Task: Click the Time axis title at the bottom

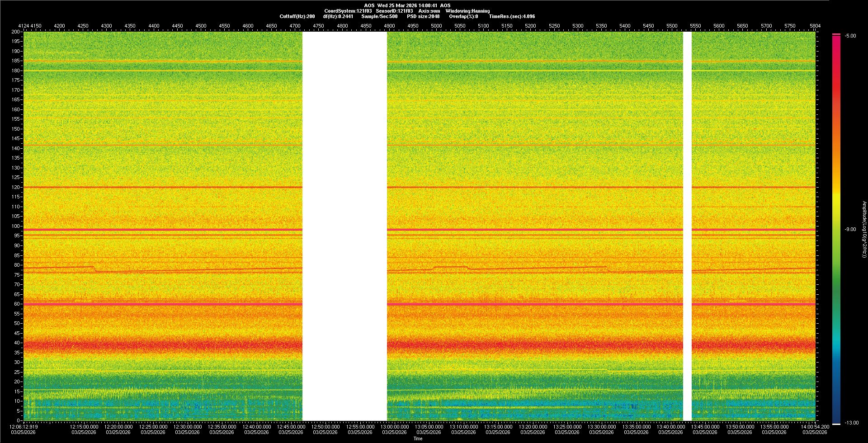Action: [418, 438]
